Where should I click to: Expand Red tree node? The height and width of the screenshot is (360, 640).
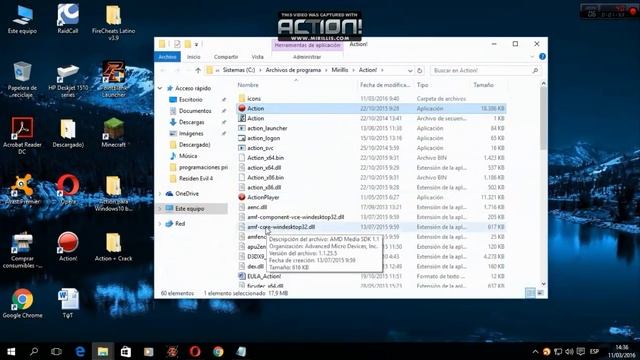tap(160, 224)
